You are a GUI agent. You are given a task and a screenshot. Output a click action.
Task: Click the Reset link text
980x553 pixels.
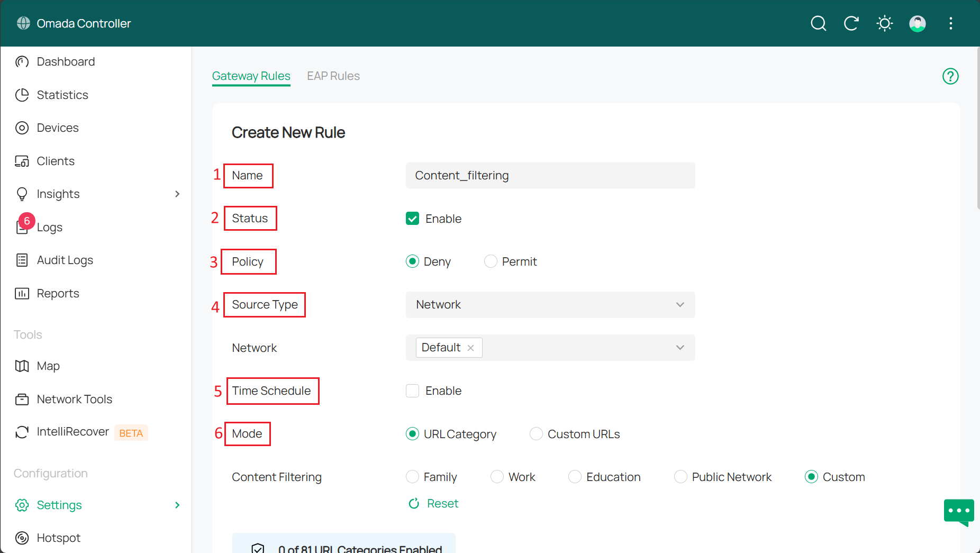click(442, 503)
